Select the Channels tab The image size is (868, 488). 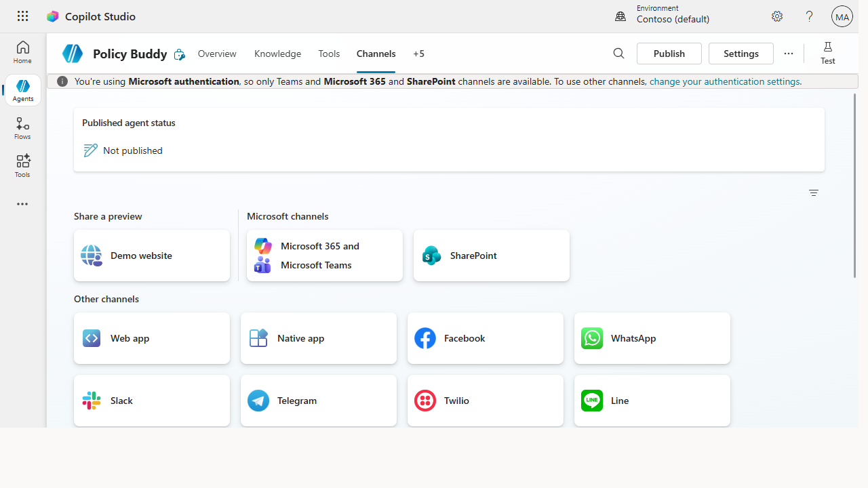pos(376,54)
